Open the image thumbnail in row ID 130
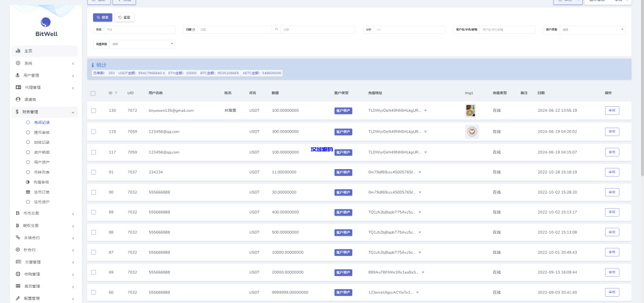Image resolution: width=644 pixels, height=303 pixels. tap(470, 110)
